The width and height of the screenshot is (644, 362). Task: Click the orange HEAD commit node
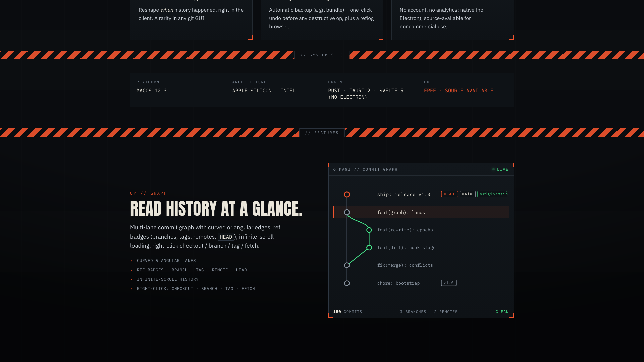click(x=347, y=195)
